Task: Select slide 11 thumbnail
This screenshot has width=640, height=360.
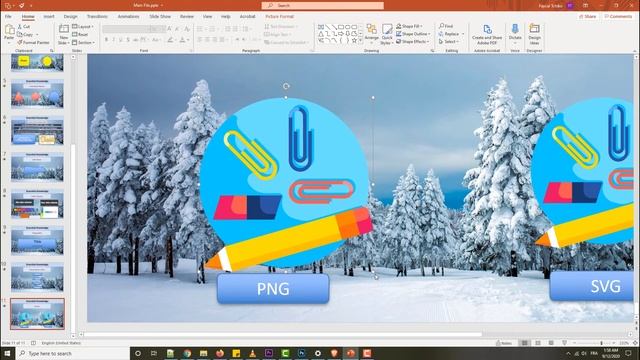Action: click(x=37, y=314)
